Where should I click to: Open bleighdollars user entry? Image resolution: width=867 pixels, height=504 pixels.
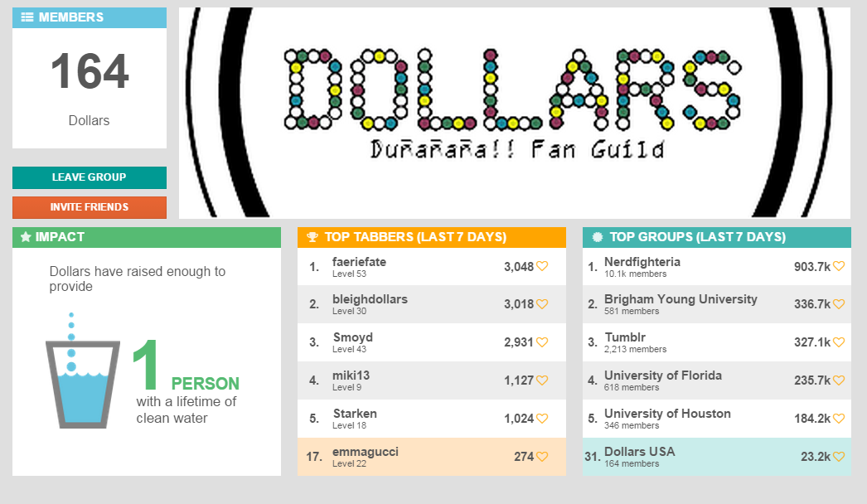431,304
